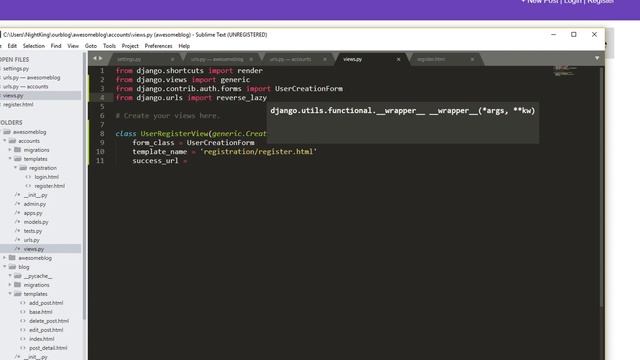Open the Help menu
The height and width of the screenshot is (360, 640).
click(184, 46)
